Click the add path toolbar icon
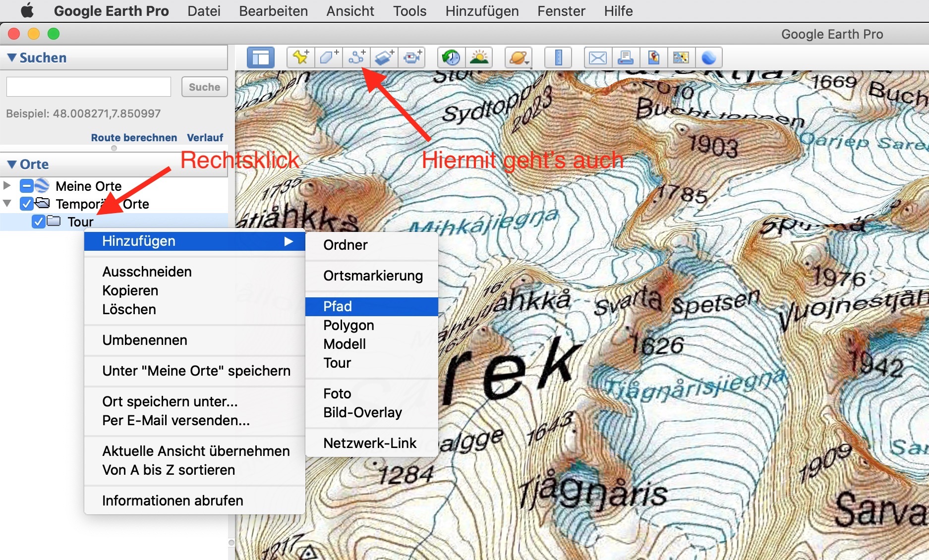Screen dimensions: 929x560 pos(356,58)
